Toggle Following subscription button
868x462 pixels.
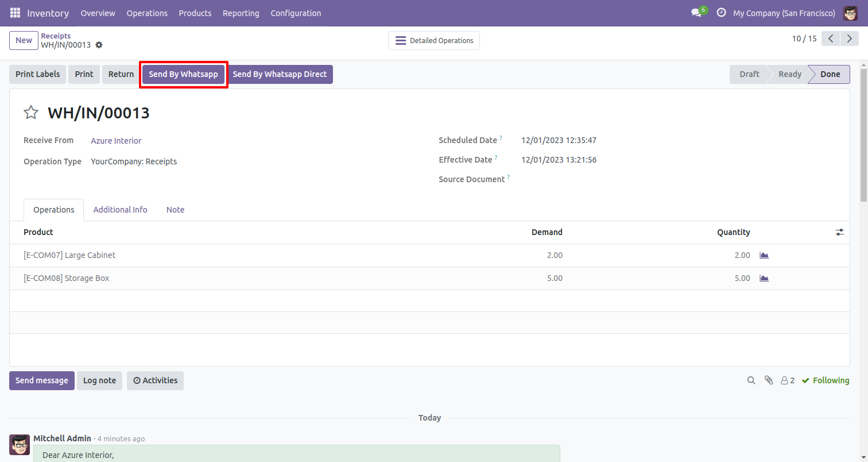[825, 380]
